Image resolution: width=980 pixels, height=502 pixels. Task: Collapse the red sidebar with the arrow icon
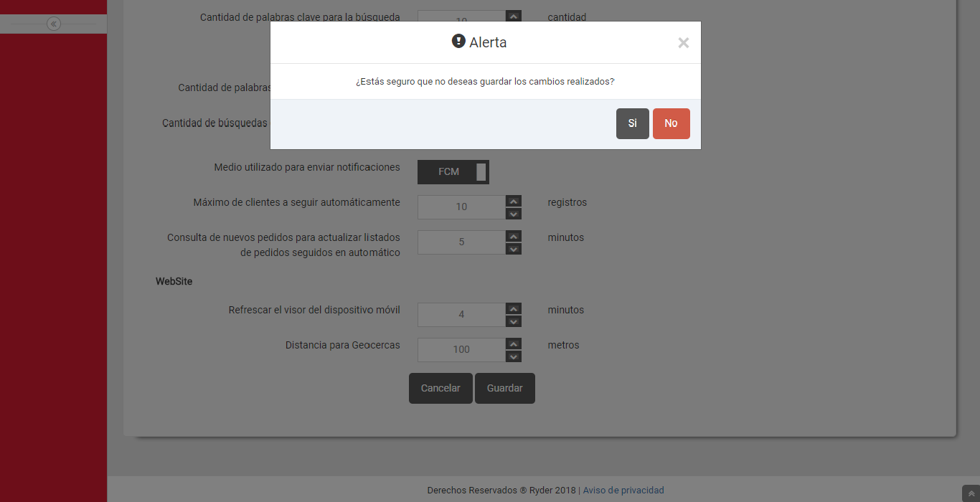(x=54, y=24)
